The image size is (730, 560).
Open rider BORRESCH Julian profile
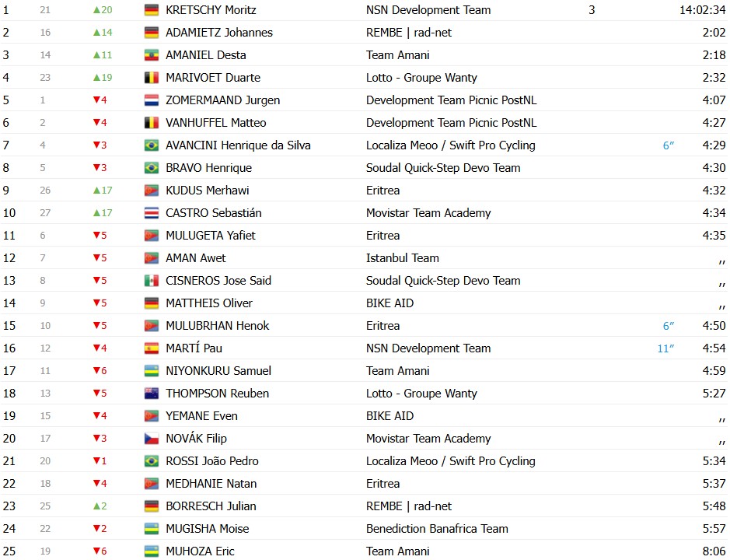211,506
